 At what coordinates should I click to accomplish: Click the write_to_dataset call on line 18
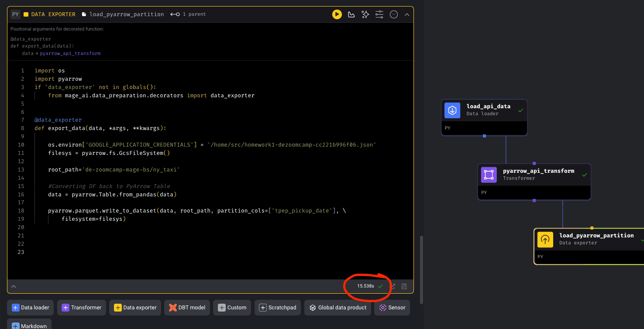tap(197, 211)
